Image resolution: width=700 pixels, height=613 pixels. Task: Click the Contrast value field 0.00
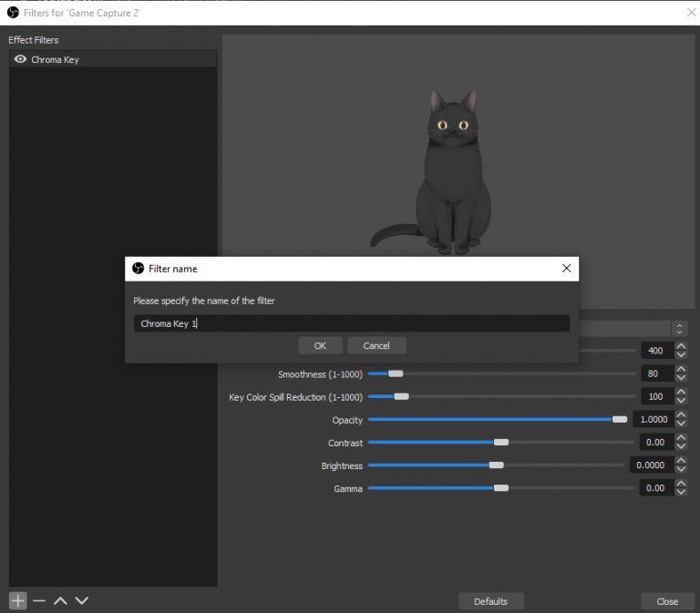point(656,442)
